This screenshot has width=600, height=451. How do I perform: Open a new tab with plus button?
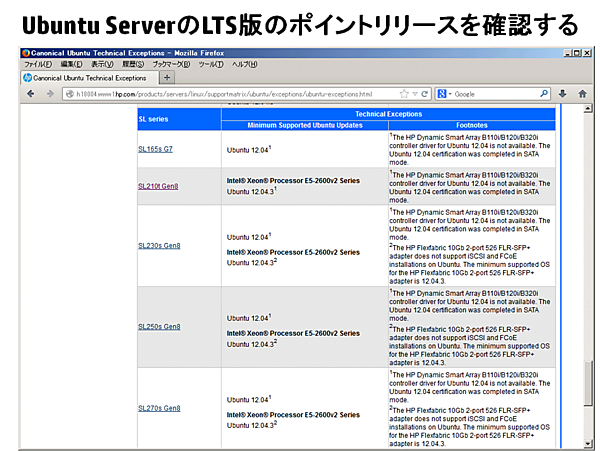(167, 76)
